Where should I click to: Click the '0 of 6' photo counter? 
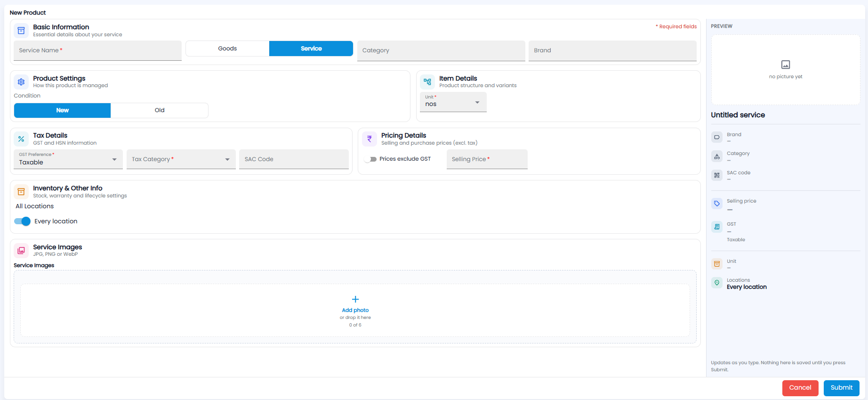(355, 325)
